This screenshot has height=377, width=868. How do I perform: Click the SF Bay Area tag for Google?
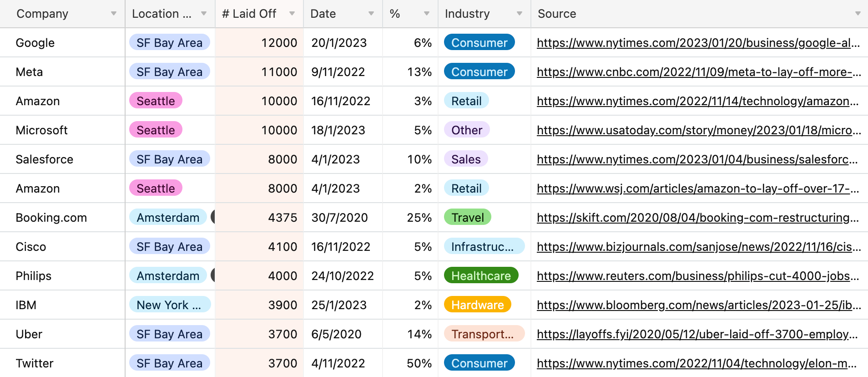coord(170,42)
